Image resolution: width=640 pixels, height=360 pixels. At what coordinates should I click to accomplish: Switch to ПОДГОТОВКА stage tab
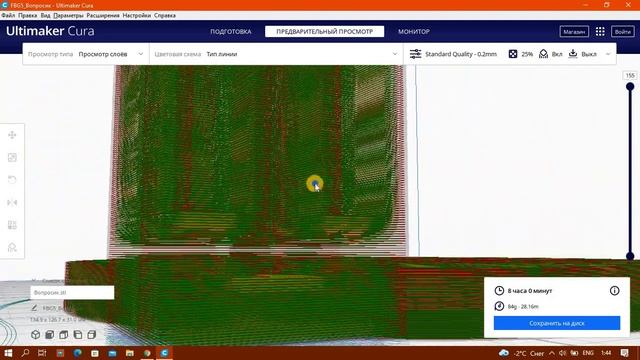(x=231, y=31)
